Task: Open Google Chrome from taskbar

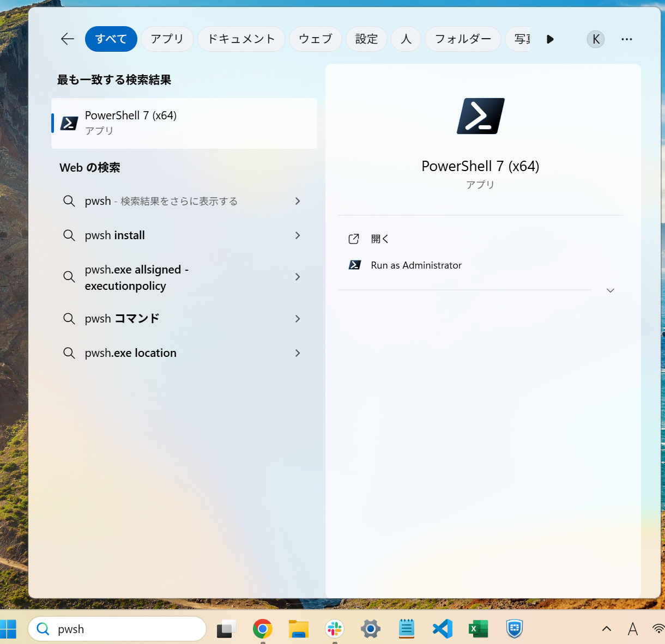Action: (263, 629)
